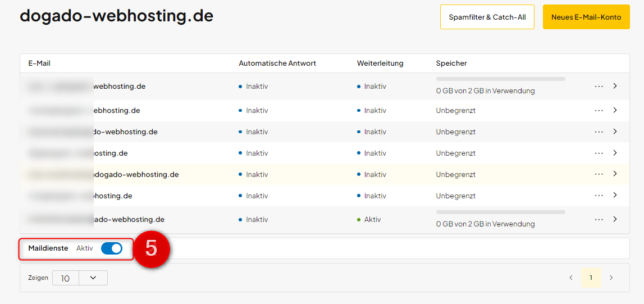Viewport: 644px width, 304px height.
Task: Open details arrow for "osting.de" row
Action: click(615, 153)
